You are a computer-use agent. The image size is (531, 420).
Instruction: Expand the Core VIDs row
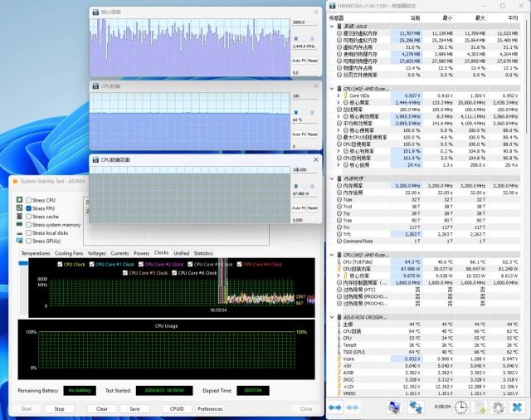pos(338,95)
